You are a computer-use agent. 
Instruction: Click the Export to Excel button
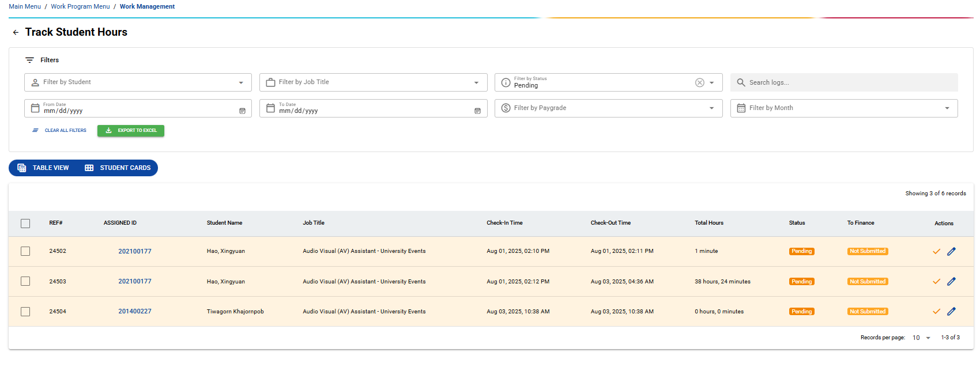(131, 131)
